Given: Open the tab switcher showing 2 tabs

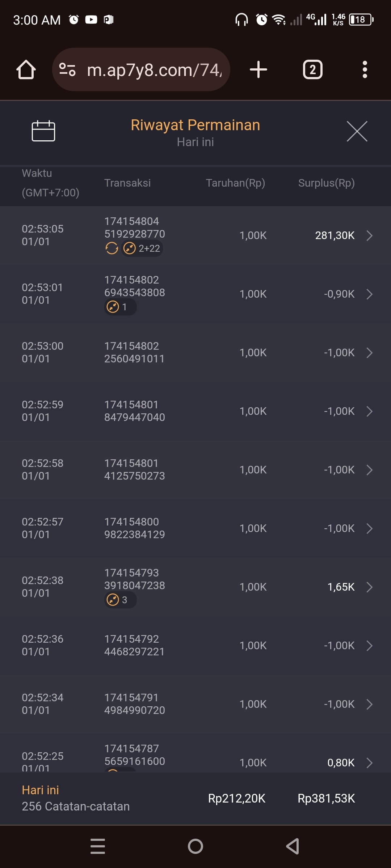Looking at the screenshot, I should (312, 69).
